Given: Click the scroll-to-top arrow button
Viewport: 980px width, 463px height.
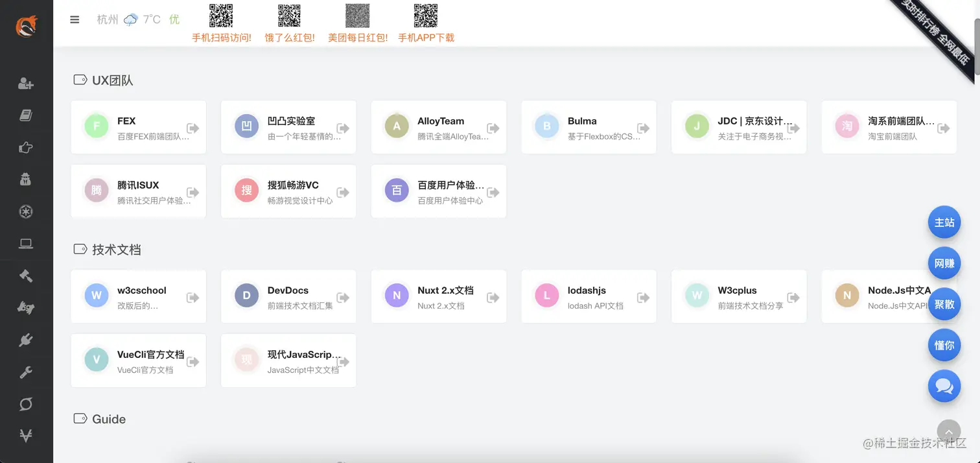Looking at the screenshot, I should (949, 431).
